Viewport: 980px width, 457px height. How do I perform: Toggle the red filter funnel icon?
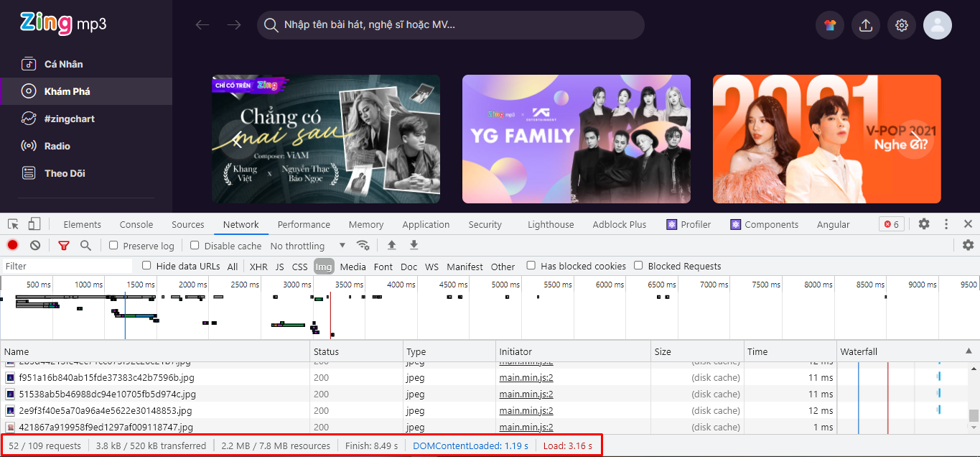(64, 245)
